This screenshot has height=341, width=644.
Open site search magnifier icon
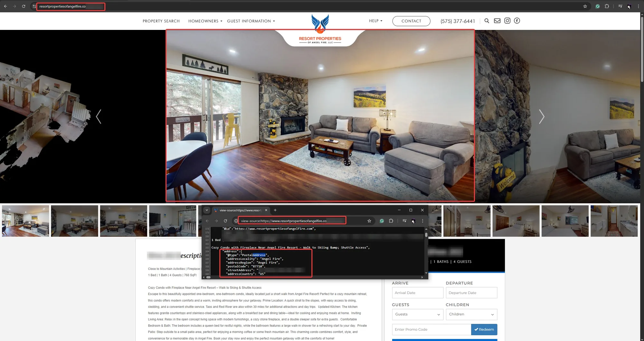487,21
